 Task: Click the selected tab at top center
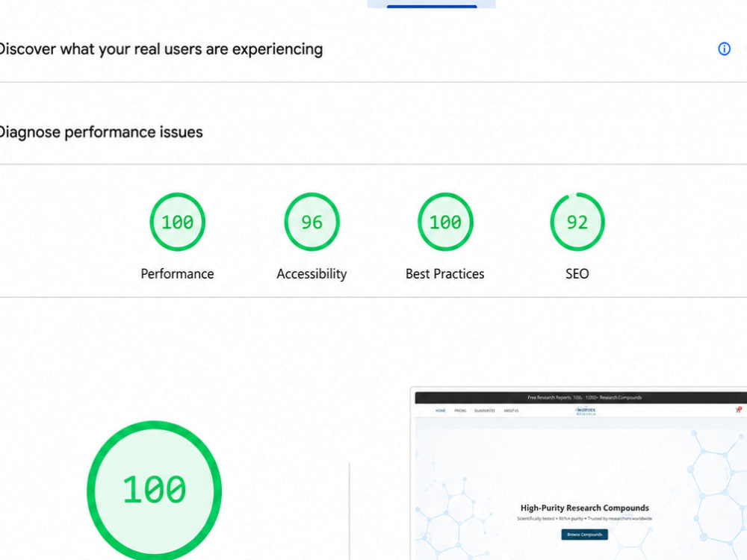pos(432,4)
